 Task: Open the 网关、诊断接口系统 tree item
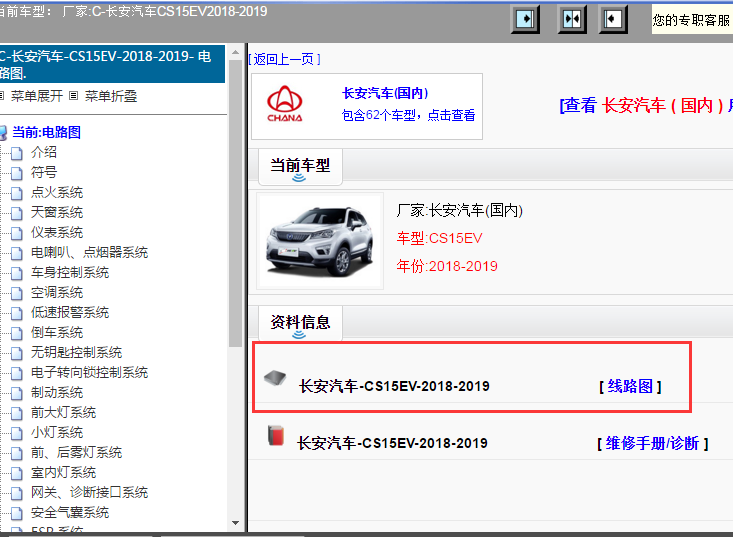click(89, 492)
